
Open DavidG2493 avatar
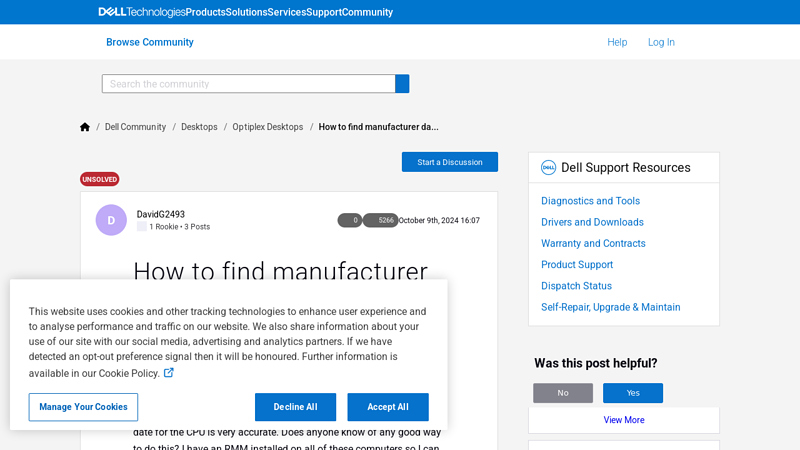tap(111, 220)
